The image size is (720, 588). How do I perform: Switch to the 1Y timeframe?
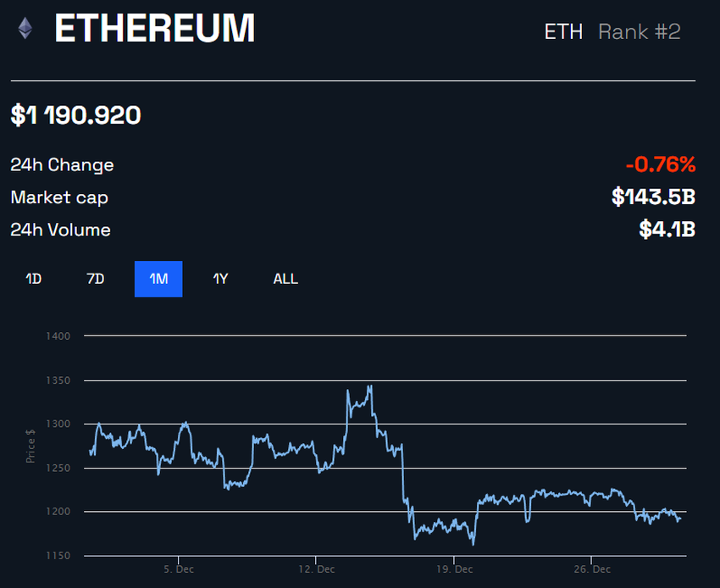point(220,279)
